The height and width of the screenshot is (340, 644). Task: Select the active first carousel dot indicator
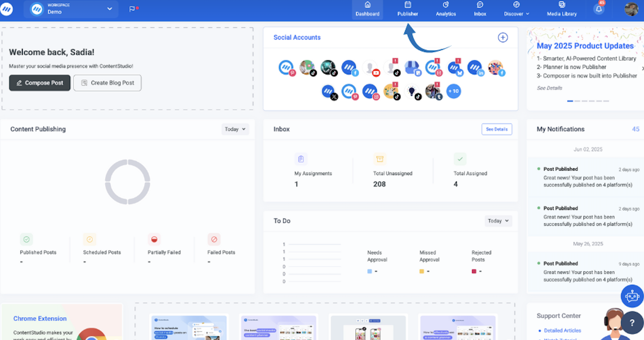[x=570, y=101]
